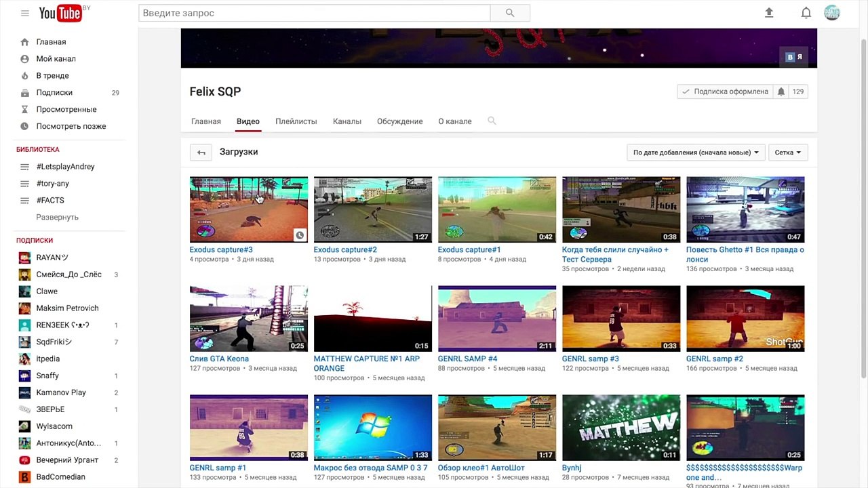Open the Windows desktop thumbnail video
The height and width of the screenshot is (488, 868).
click(373, 428)
